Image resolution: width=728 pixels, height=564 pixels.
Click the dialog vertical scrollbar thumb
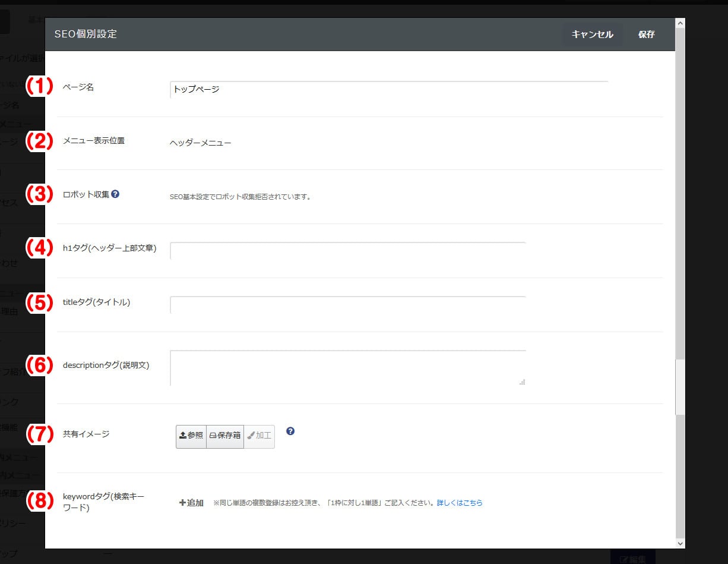pos(680,387)
